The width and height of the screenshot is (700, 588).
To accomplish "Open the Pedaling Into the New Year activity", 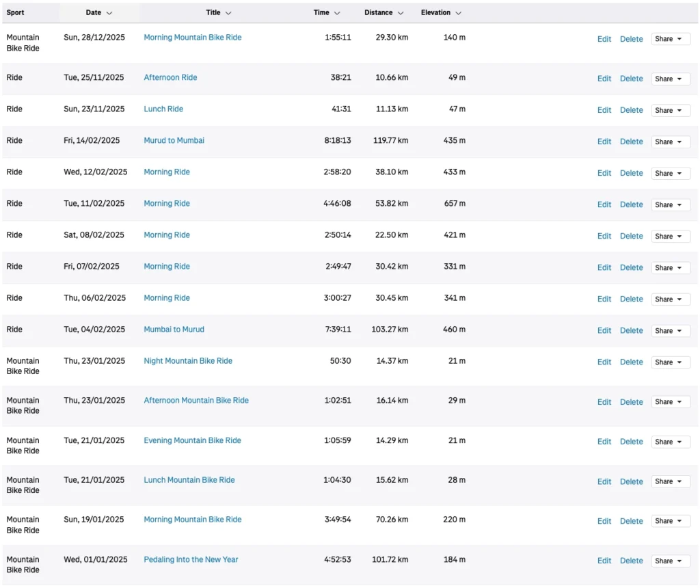I will tap(190, 559).
